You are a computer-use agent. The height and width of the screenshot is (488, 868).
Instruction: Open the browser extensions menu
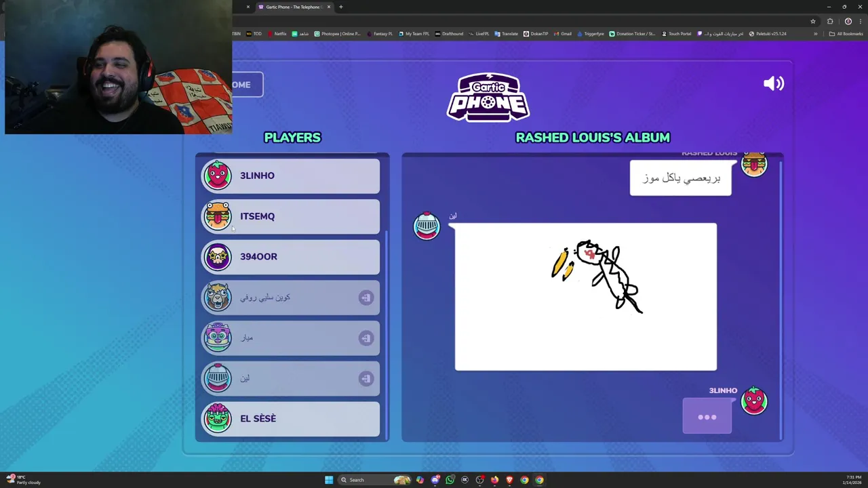pyautogui.click(x=830, y=21)
